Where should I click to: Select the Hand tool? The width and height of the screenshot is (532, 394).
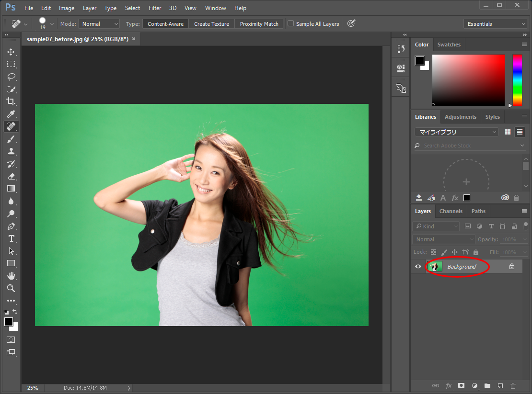click(11, 276)
